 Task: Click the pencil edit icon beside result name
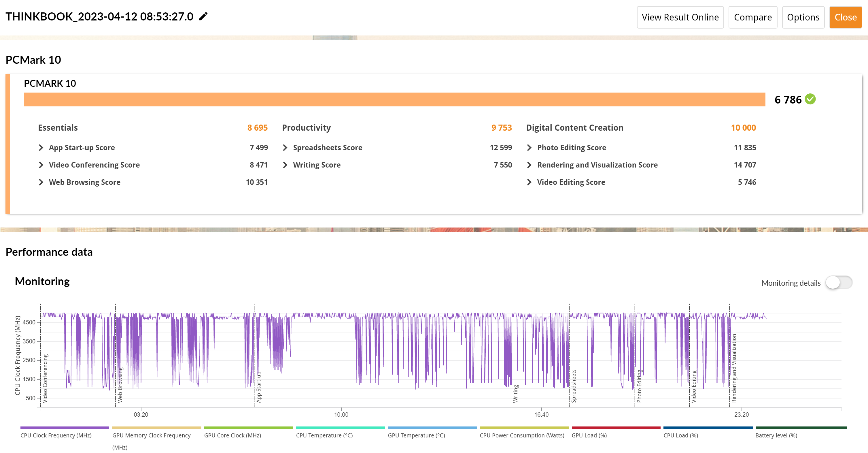tap(203, 16)
